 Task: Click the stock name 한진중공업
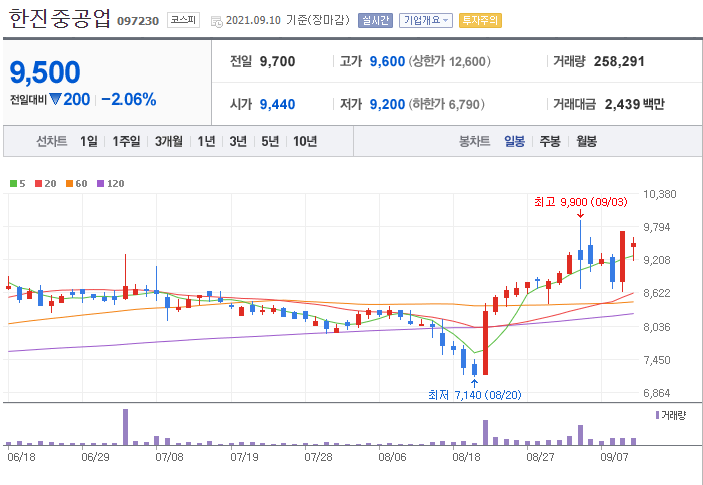click(x=59, y=19)
